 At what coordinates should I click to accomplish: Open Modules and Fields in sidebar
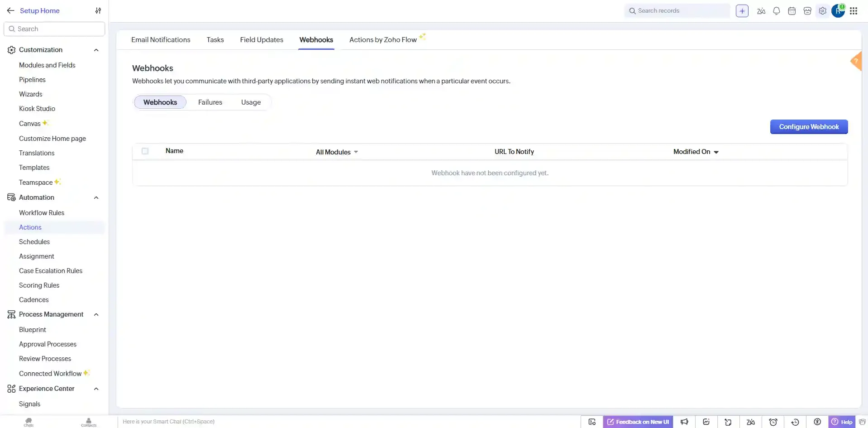(x=47, y=65)
